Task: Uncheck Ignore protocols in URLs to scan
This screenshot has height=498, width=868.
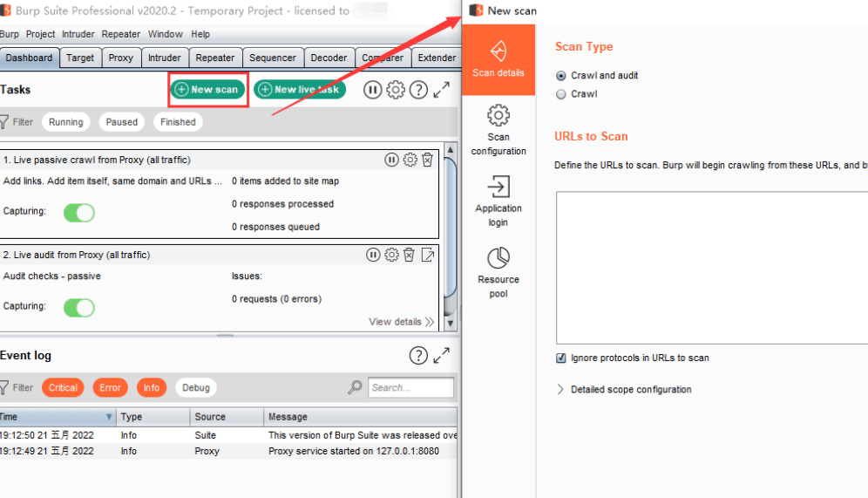Action: tap(560, 358)
